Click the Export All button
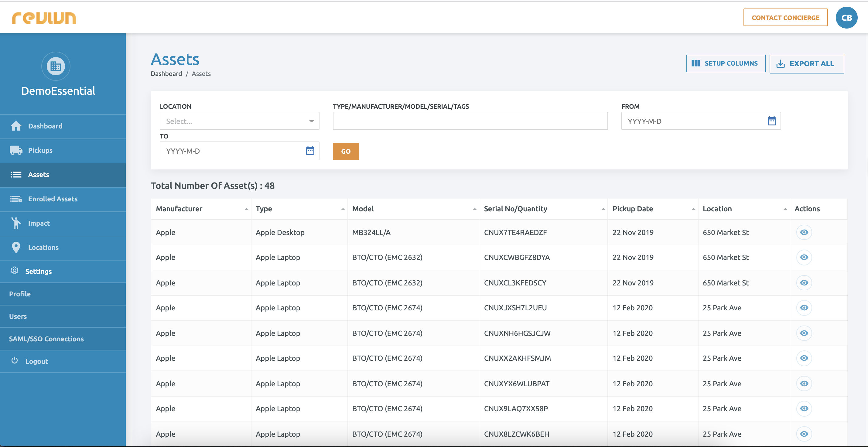This screenshot has width=868, height=447. pyautogui.click(x=806, y=64)
